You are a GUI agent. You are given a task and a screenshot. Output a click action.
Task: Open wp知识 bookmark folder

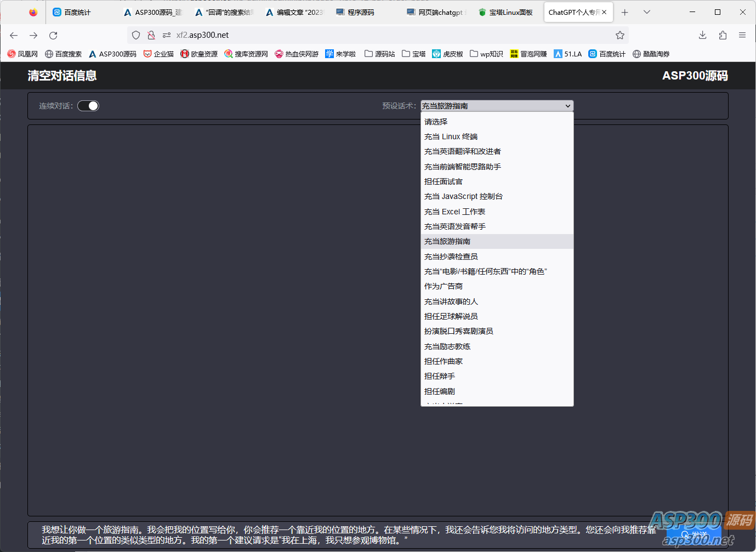(x=486, y=54)
